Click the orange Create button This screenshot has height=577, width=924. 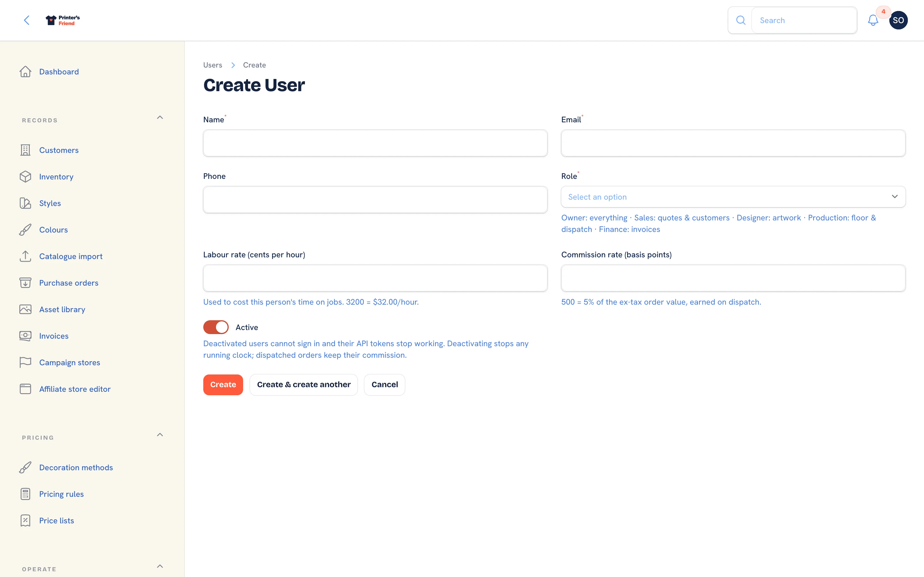(x=223, y=385)
